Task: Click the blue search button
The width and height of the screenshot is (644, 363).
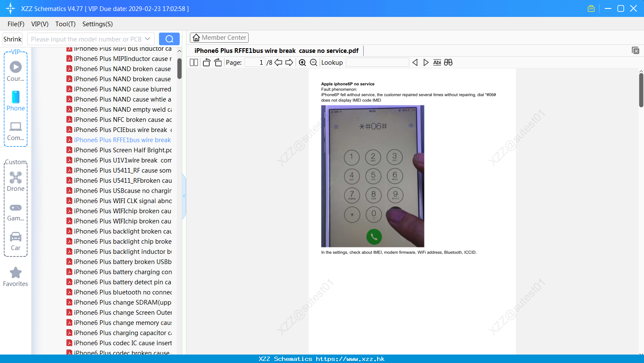Action: (x=169, y=39)
